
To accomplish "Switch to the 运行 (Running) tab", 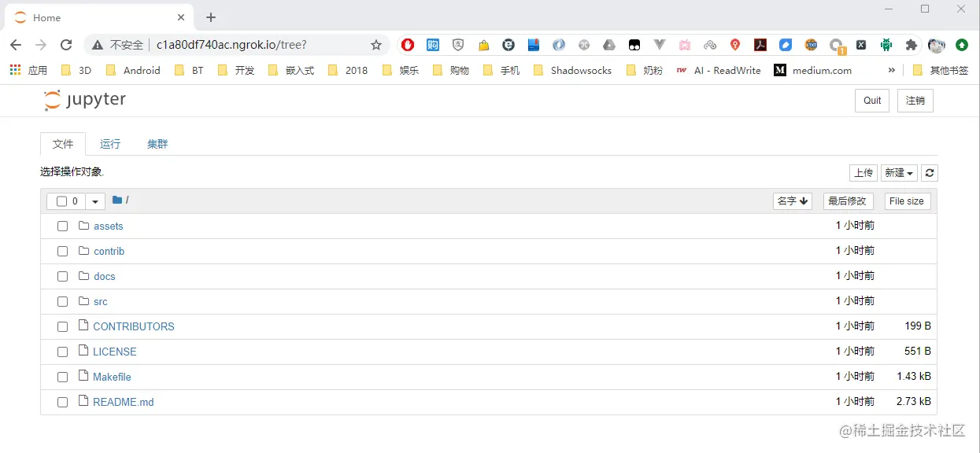I will click(110, 144).
